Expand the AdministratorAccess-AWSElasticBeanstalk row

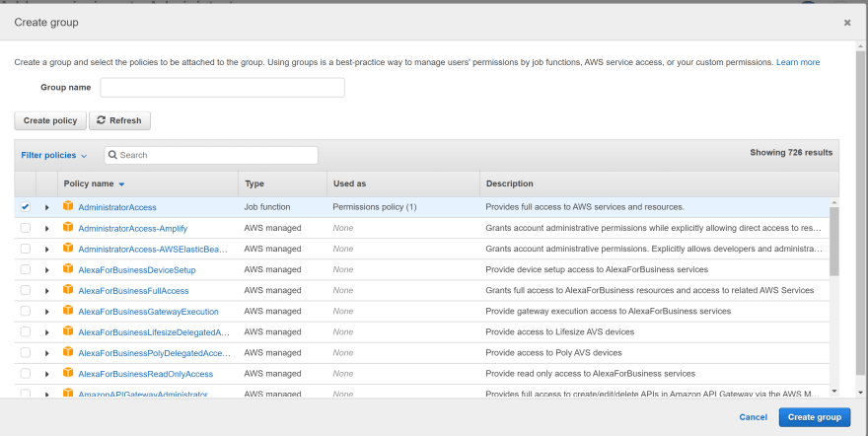pos(47,250)
